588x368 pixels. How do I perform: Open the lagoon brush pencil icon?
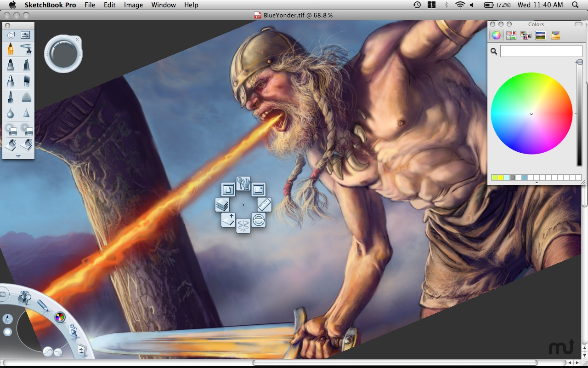coord(43,305)
